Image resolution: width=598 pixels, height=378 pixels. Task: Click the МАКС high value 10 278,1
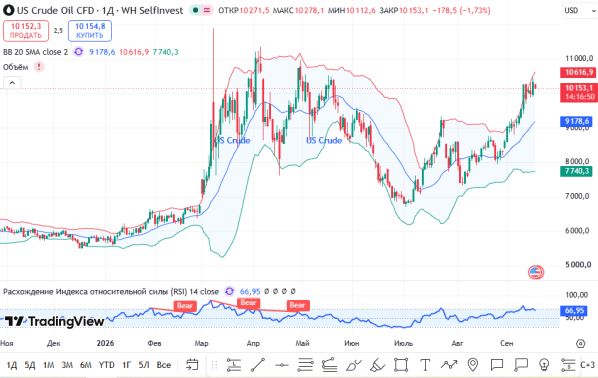[310, 10]
